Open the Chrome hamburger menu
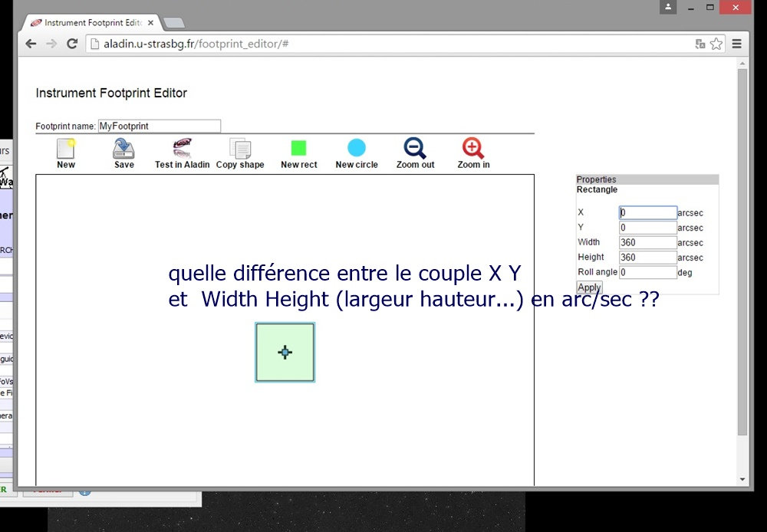 pos(736,44)
